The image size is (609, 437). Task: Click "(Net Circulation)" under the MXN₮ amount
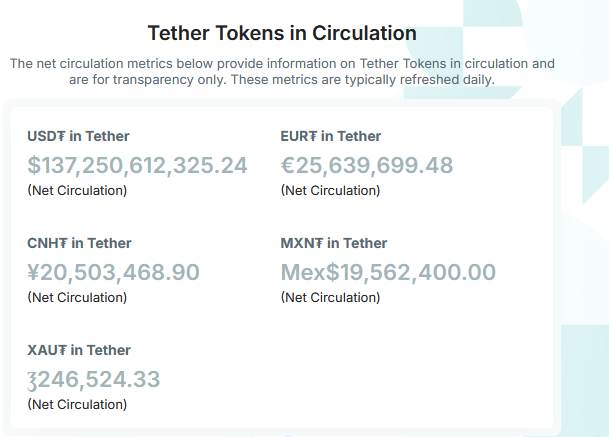click(331, 297)
